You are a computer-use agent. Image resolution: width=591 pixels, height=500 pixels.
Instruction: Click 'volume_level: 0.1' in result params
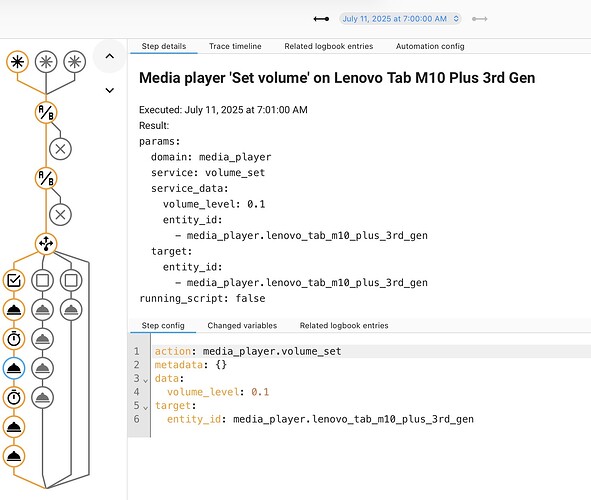point(214,204)
